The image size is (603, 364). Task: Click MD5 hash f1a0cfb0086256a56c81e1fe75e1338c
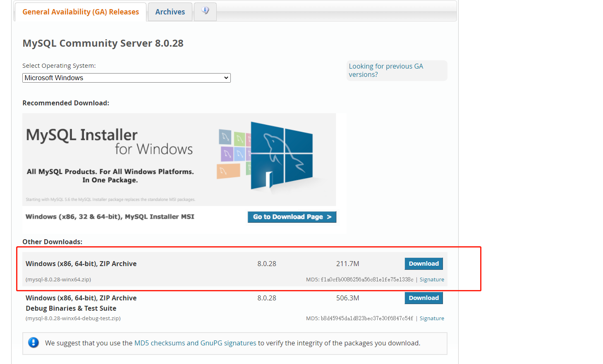(x=367, y=280)
